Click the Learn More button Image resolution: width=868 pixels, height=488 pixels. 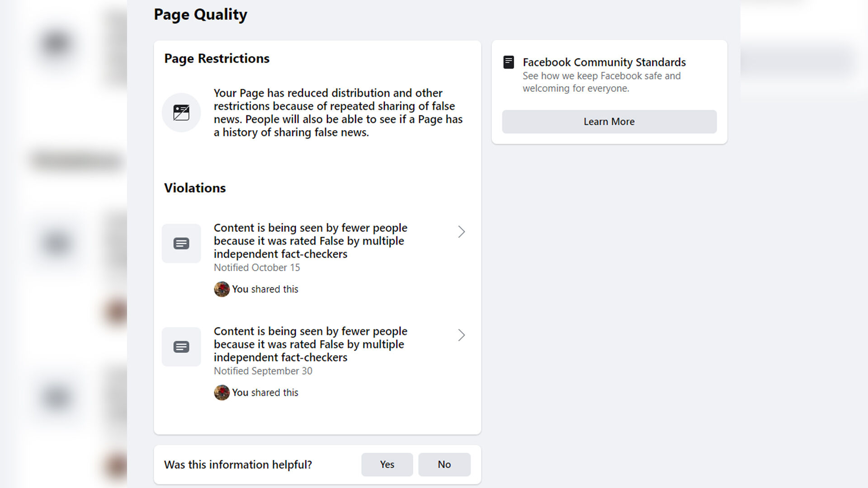pos(609,122)
